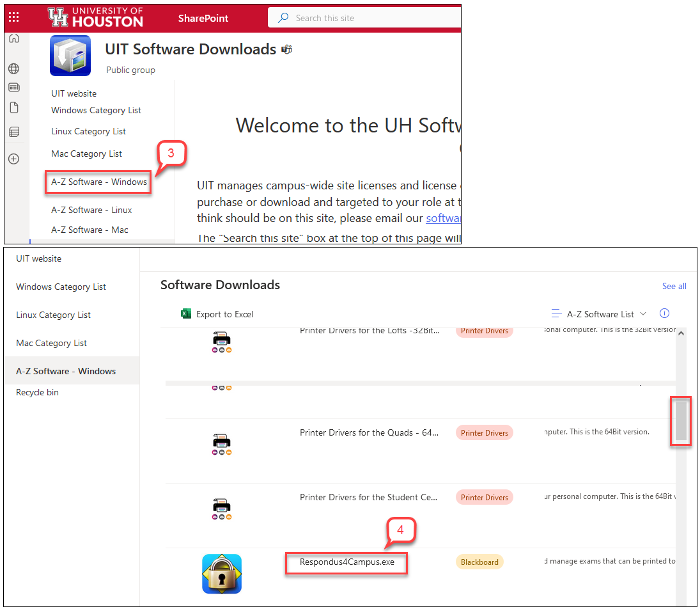Screen dimensions: 700x609
Task: Open the globe My sites icon
Action: [x=14, y=68]
